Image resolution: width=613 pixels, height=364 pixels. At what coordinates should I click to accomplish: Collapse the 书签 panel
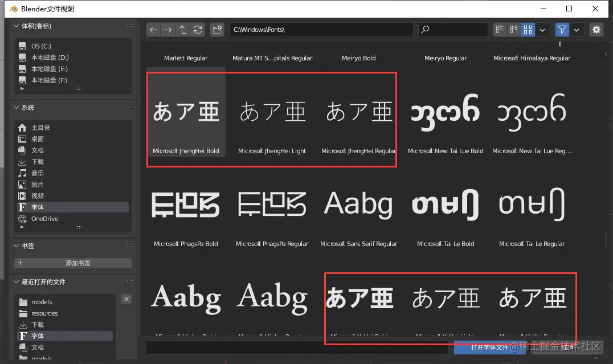(16, 246)
